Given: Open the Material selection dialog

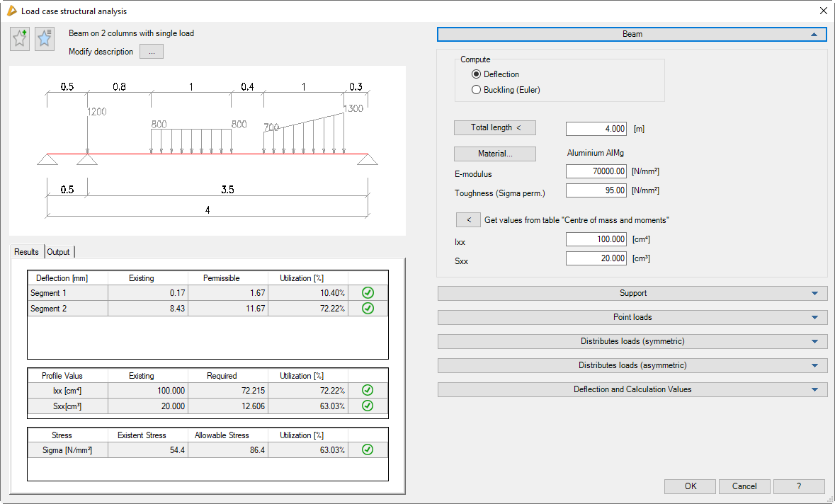Looking at the screenshot, I should tap(494, 154).
